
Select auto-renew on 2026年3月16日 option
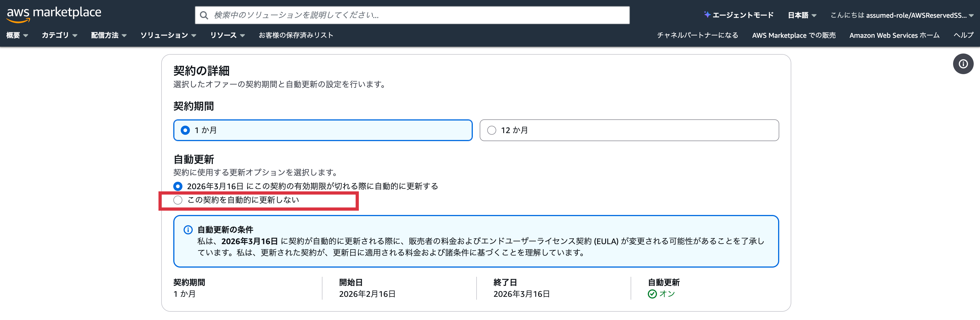[178, 186]
